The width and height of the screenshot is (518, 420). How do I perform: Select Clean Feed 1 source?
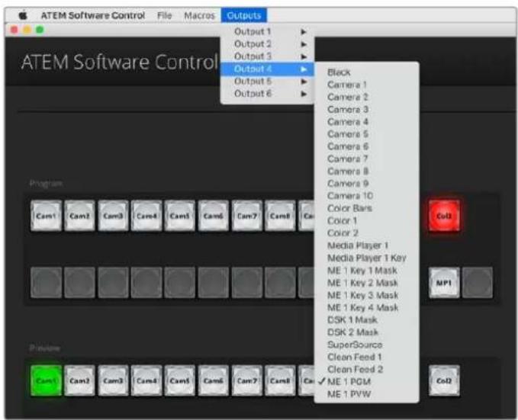point(367,357)
